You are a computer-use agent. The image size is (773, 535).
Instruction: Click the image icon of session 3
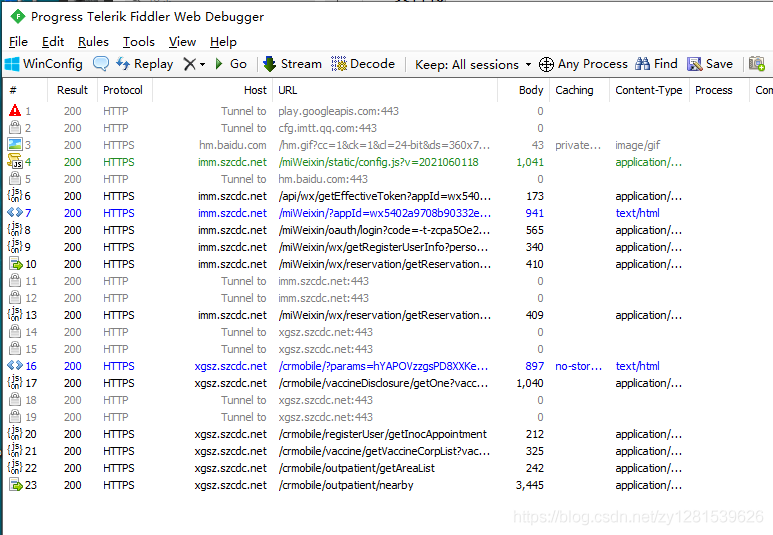pos(15,144)
